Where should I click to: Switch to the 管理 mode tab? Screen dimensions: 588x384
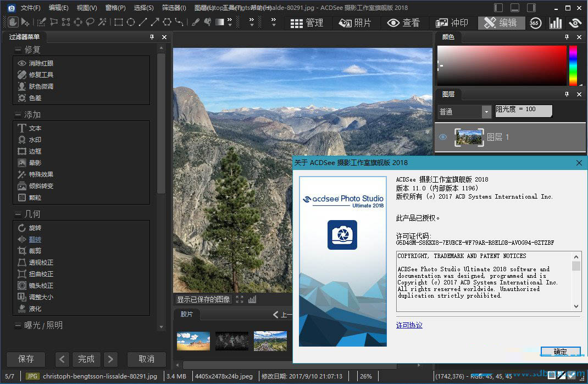(x=307, y=23)
